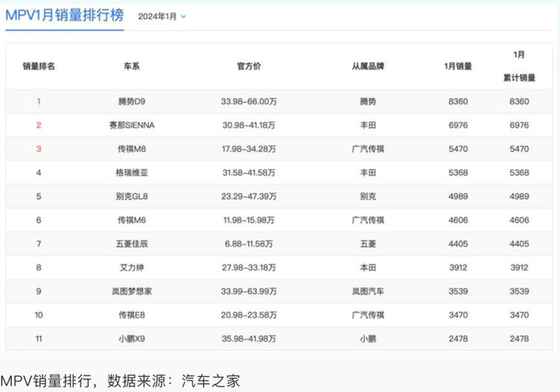Click the 从属品牌 column header
Image resolution: width=560 pixels, height=392 pixels.
click(368, 66)
